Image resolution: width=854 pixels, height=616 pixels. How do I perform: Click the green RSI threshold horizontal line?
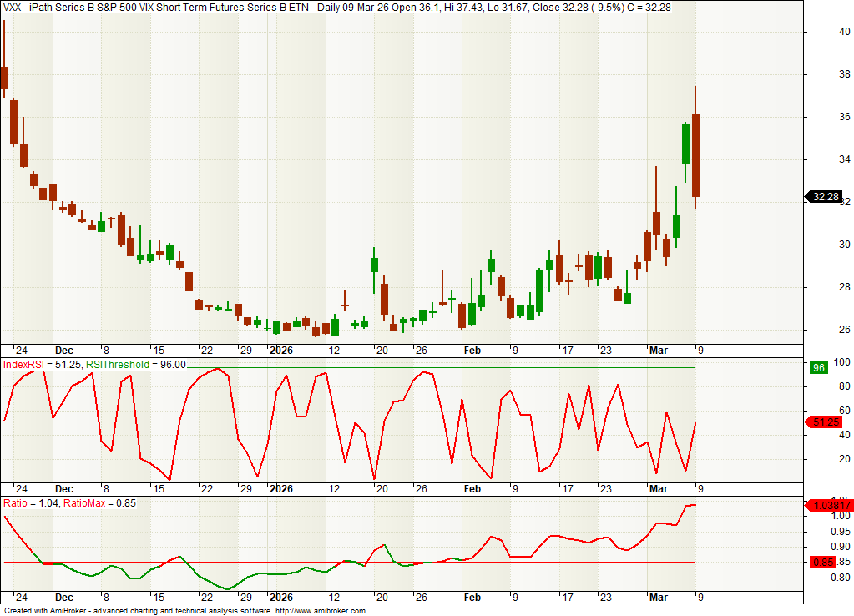[417, 367]
